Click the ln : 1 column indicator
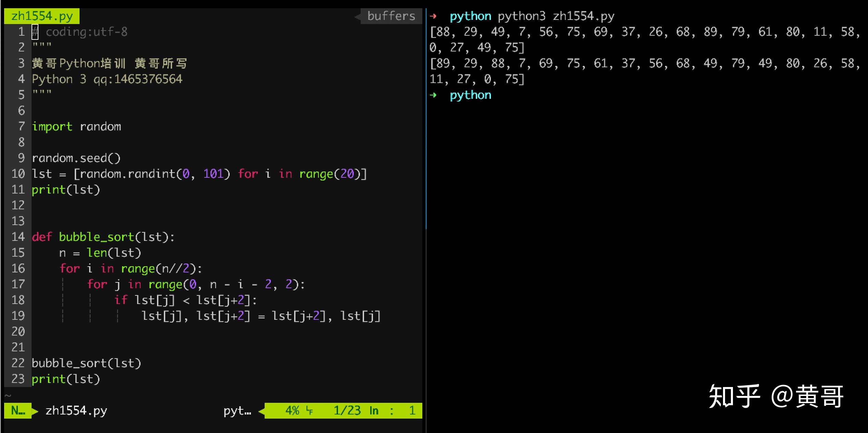Viewport: 868px width, 433px height. (x=392, y=410)
